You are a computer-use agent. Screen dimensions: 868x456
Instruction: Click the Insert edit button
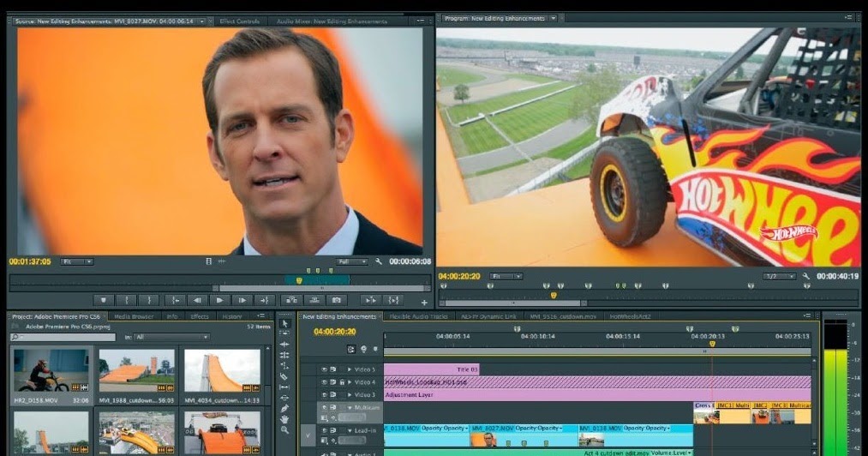click(291, 300)
